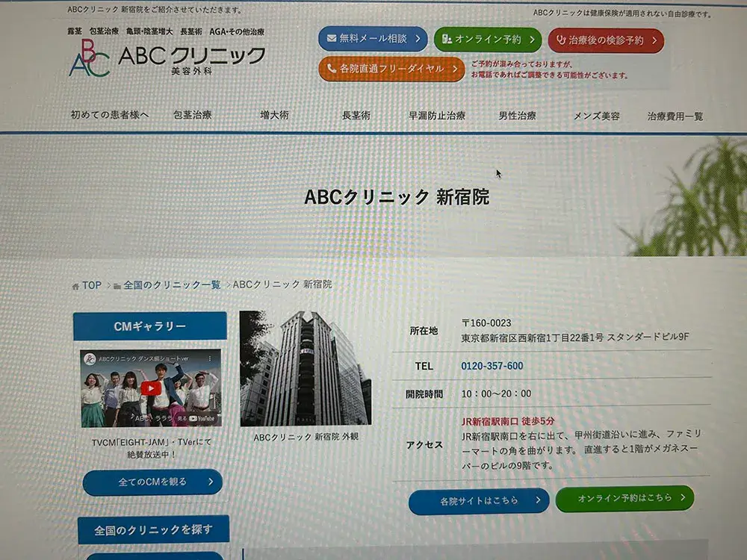
Task: Click the envelope icon on 無料メール相談
Action: tap(332, 38)
